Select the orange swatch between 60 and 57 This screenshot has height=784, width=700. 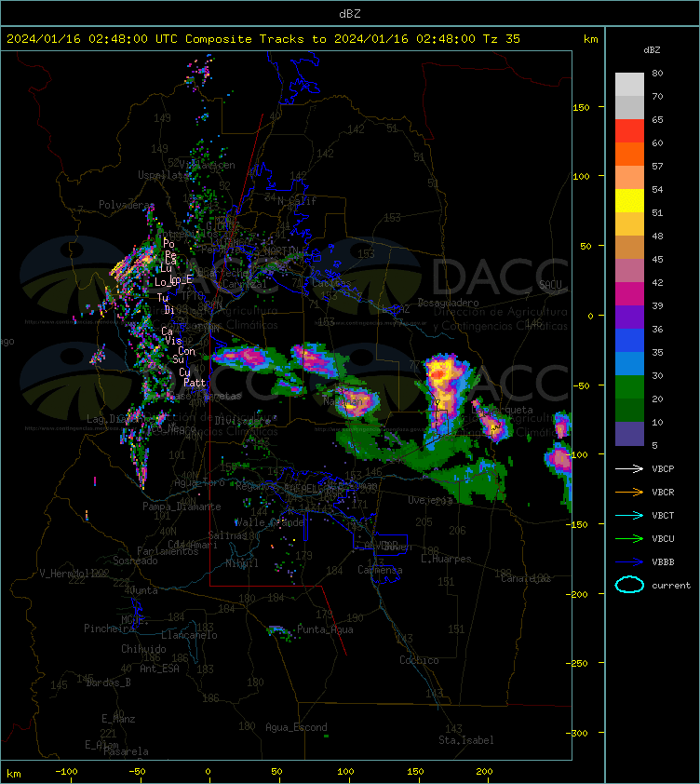click(x=629, y=154)
